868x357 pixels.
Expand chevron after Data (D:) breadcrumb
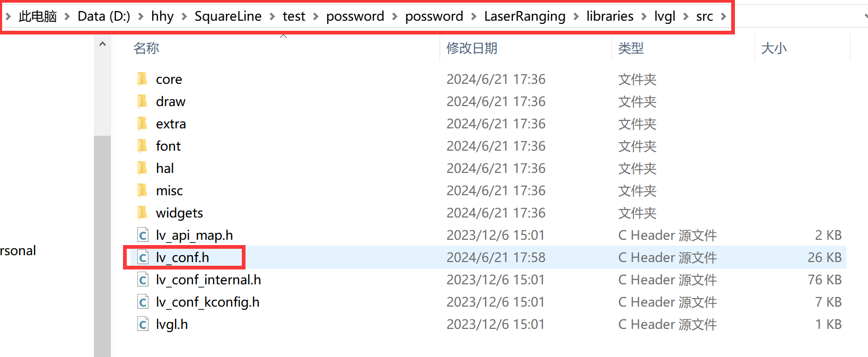141,16
